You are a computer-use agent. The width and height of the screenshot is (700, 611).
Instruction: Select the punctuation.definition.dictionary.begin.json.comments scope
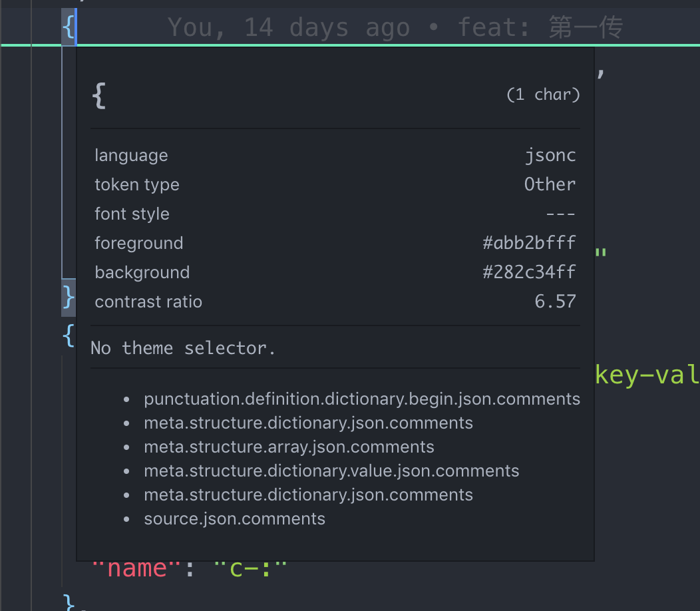point(362,399)
